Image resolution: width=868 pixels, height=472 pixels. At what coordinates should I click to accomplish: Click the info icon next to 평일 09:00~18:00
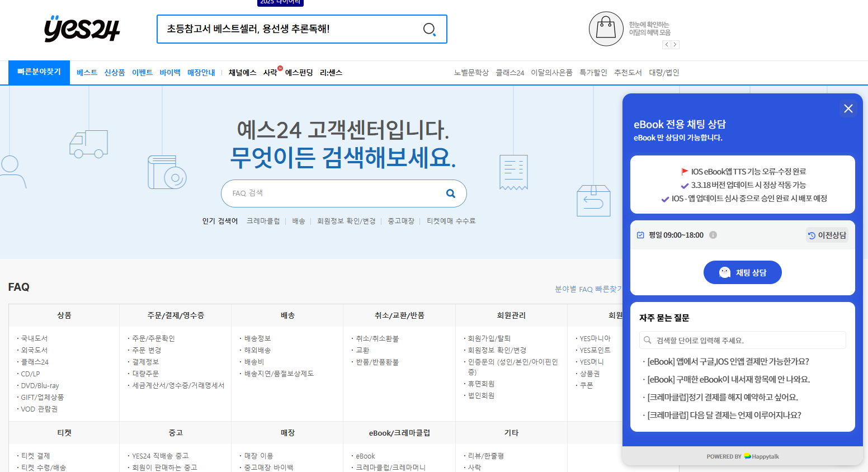(713, 235)
